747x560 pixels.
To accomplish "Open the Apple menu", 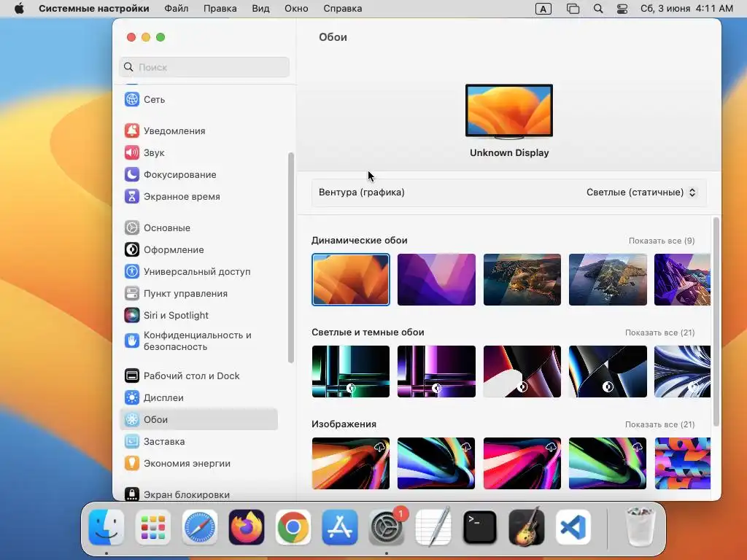I will click(x=19, y=9).
